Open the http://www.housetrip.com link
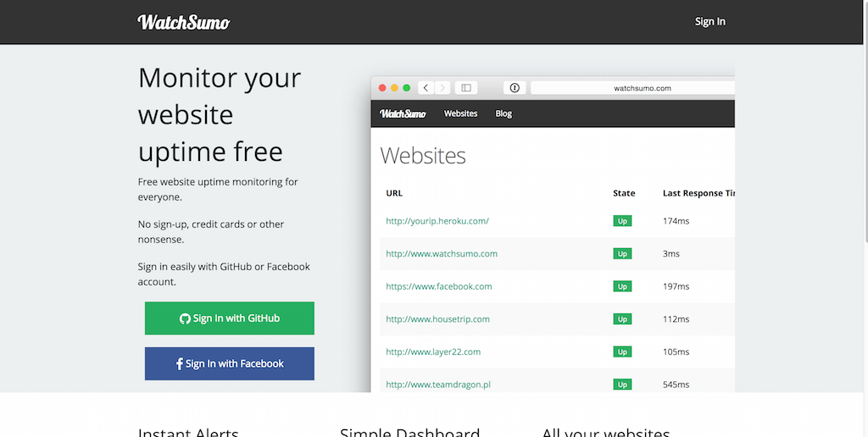 [x=438, y=318]
